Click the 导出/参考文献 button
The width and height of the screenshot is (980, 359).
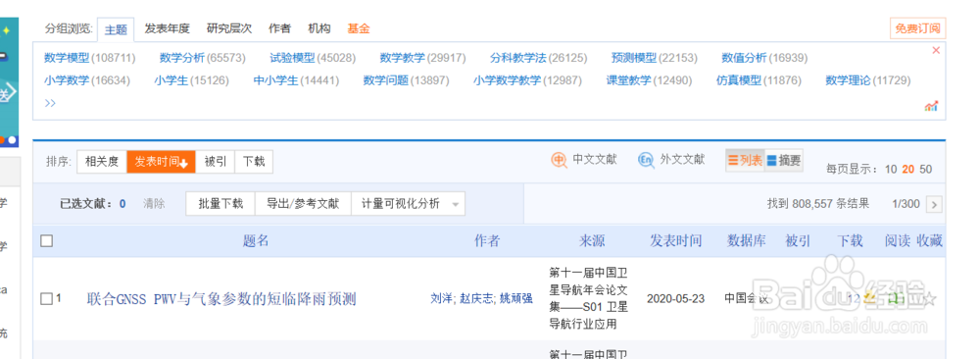303,204
